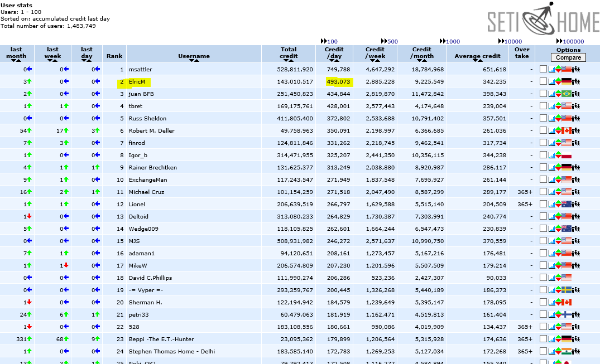Click the Germany flag in ElricM's row
The width and height of the screenshot is (600, 364).
(x=567, y=82)
